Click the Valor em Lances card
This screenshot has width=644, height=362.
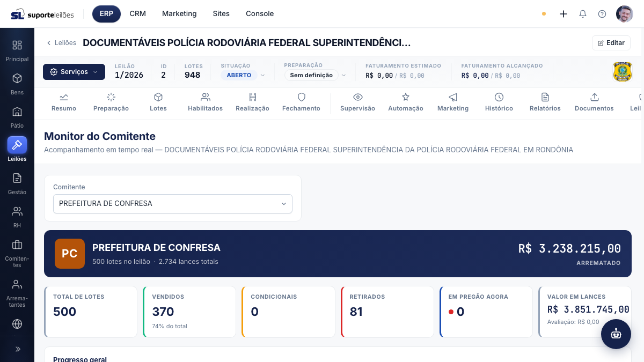(585, 312)
